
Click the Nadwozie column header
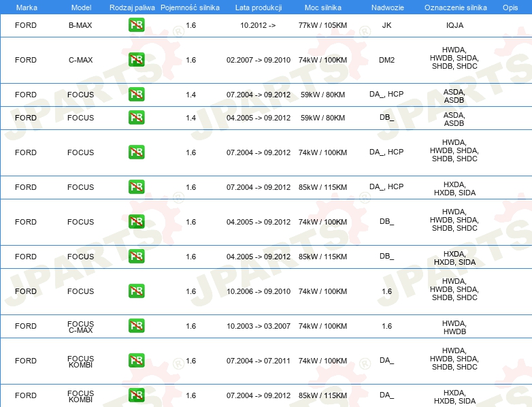[388, 7]
